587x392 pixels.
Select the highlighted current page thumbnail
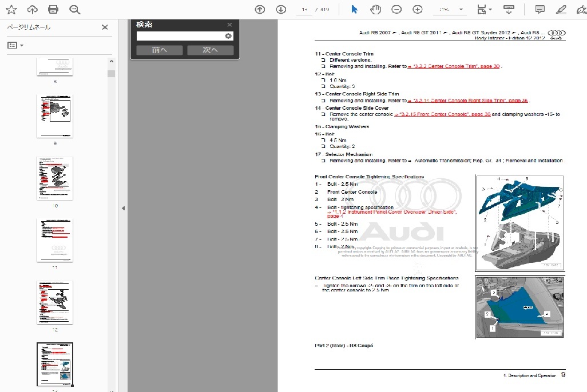tap(55, 365)
